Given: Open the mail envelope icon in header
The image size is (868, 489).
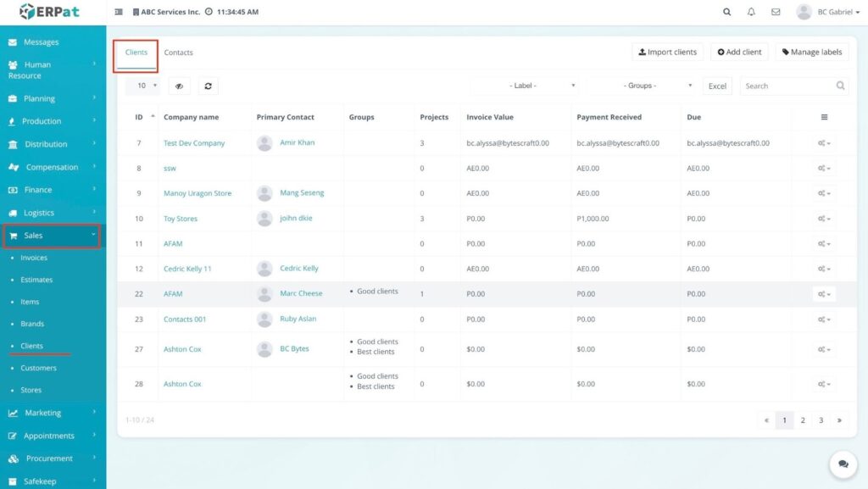Looking at the screenshot, I should pyautogui.click(x=776, y=13).
